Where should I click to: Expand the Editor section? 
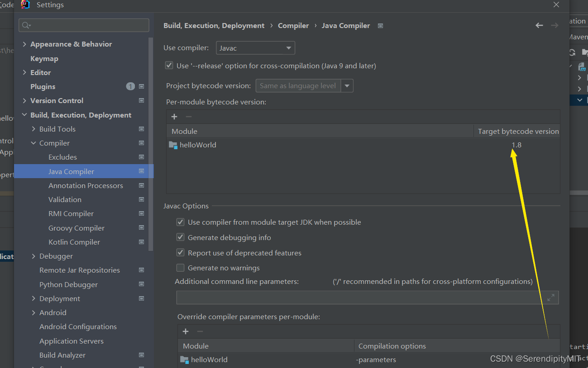[24, 72]
